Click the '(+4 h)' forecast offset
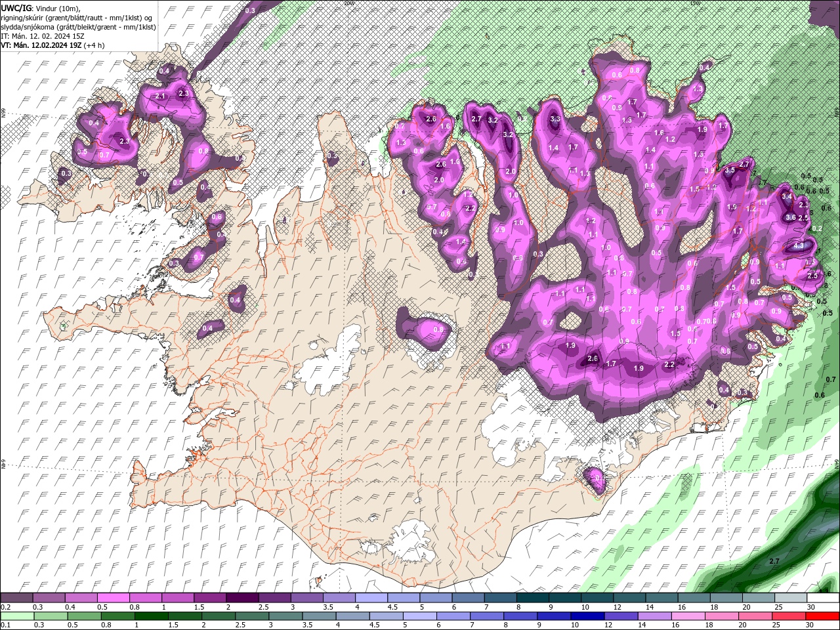Screen dimensions: 840x630 [x=94, y=45]
